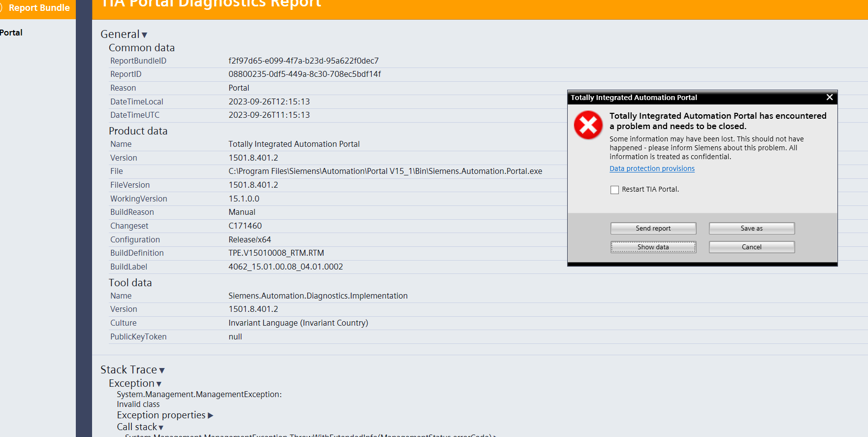This screenshot has height=437, width=868.
Task: Click the BuildDefinition label
Action: (137, 253)
